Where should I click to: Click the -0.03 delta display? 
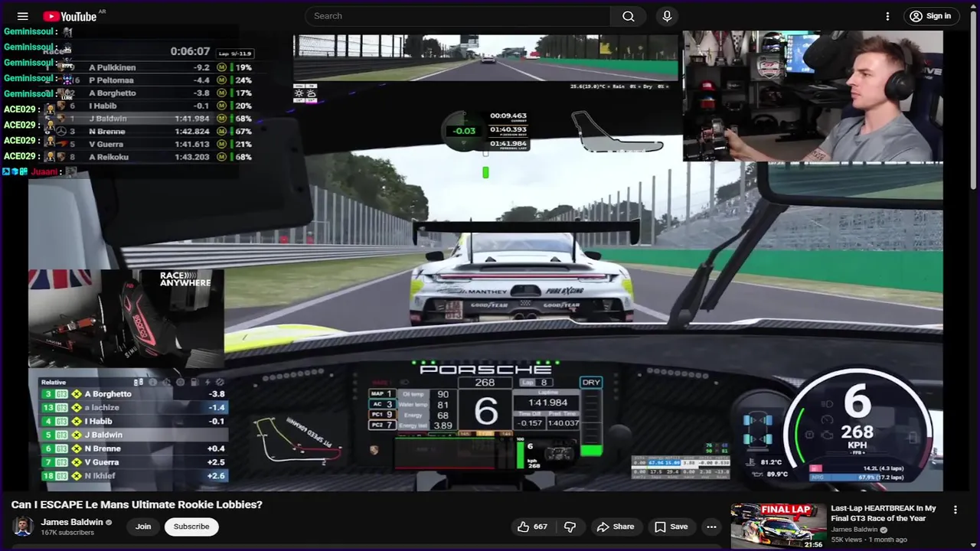pos(464,131)
